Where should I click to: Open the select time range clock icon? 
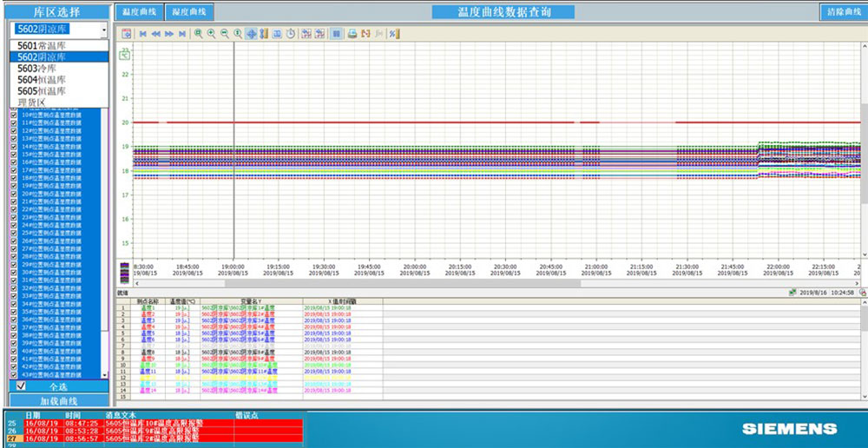[291, 34]
